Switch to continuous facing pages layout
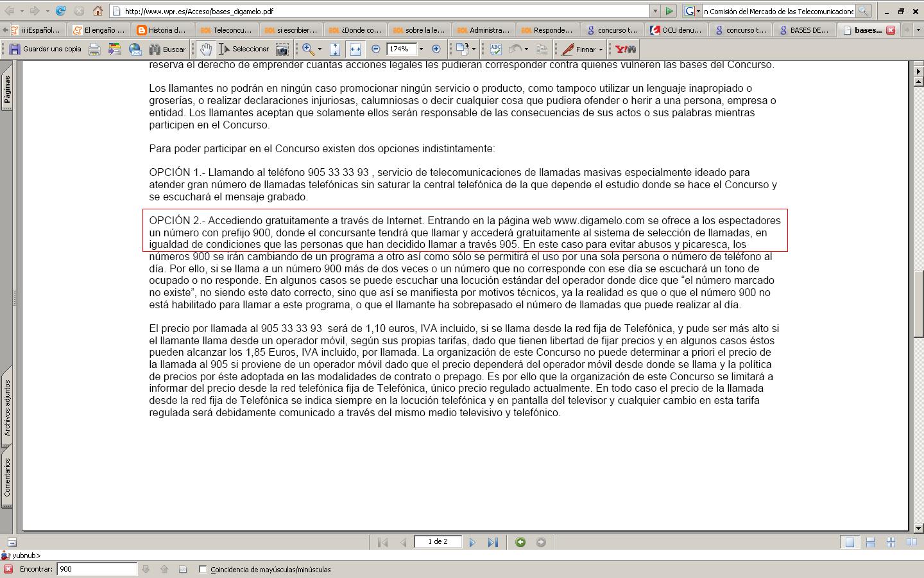Image resolution: width=924 pixels, height=578 pixels. [891, 542]
